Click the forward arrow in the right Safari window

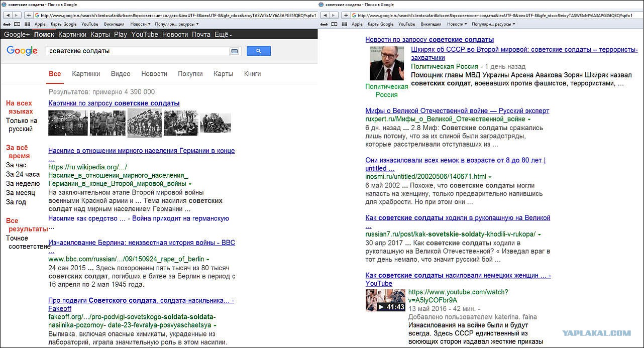click(x=333, y=16)
